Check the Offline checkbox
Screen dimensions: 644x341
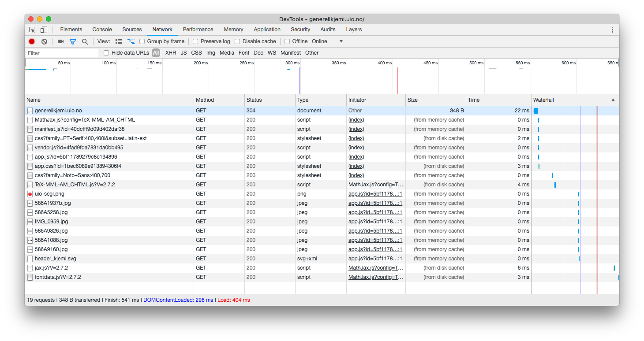coord(287,41)
